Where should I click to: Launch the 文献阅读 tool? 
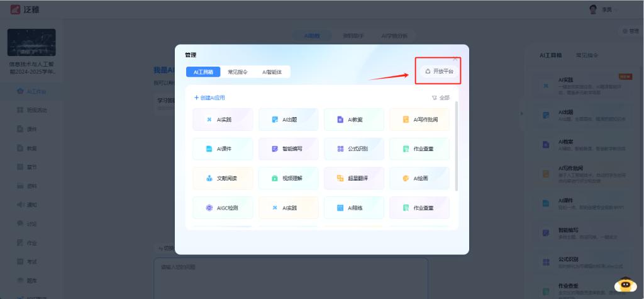(x=223, y=178)
